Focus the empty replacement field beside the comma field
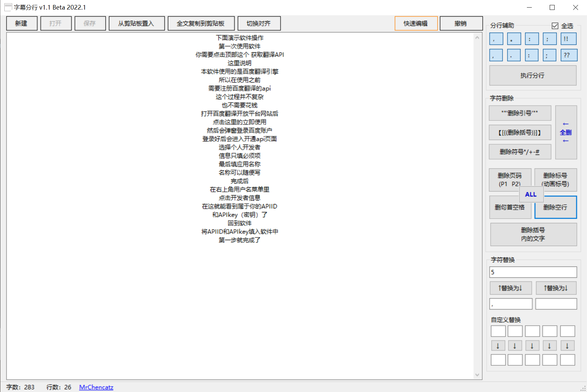 click(556, 304)
